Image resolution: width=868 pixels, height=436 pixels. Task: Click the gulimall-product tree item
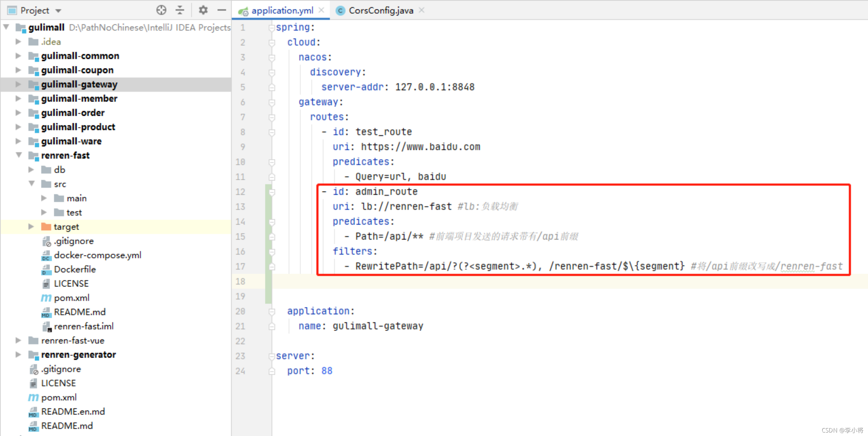point(78,127)
